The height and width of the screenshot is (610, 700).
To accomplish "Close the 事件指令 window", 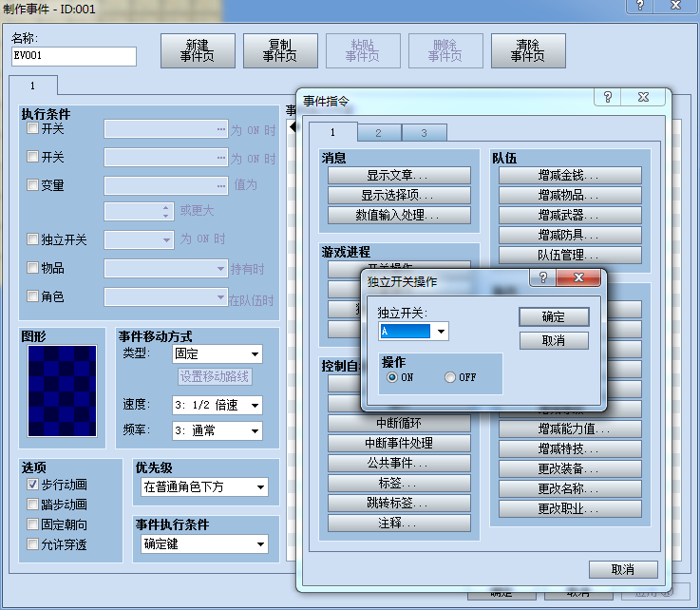I will [x=643, y=97].
